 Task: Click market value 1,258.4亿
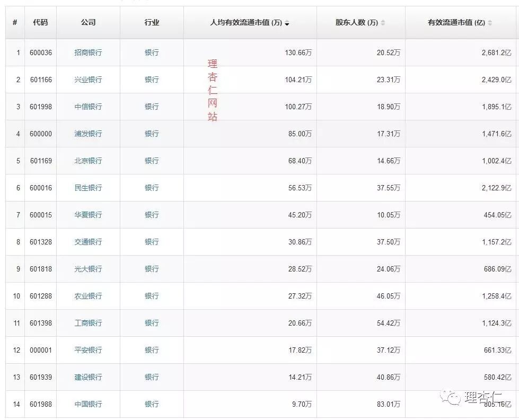coord(497,296)
